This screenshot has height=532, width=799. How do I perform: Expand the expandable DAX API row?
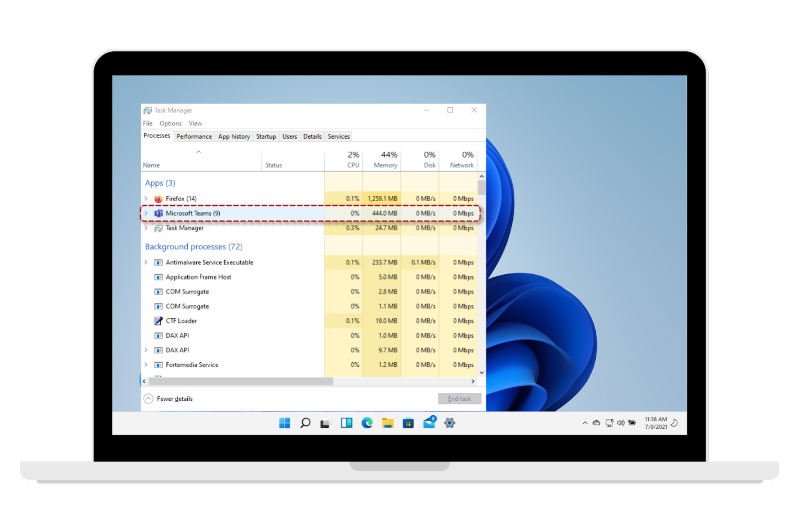(x=146, y=350)
